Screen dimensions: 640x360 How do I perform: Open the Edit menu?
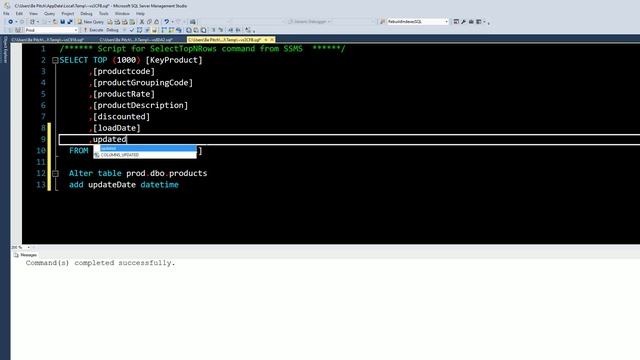pyautogui.click(x=19, y=13)
